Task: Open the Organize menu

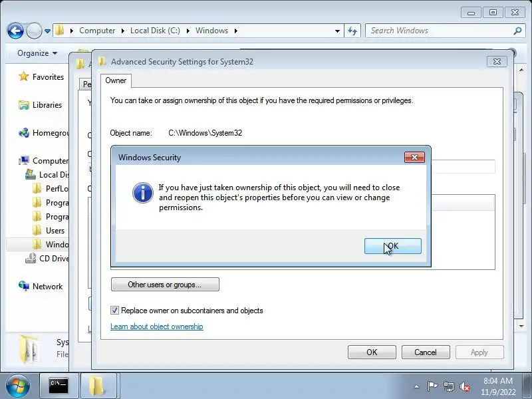Action: tap(37, 53)
